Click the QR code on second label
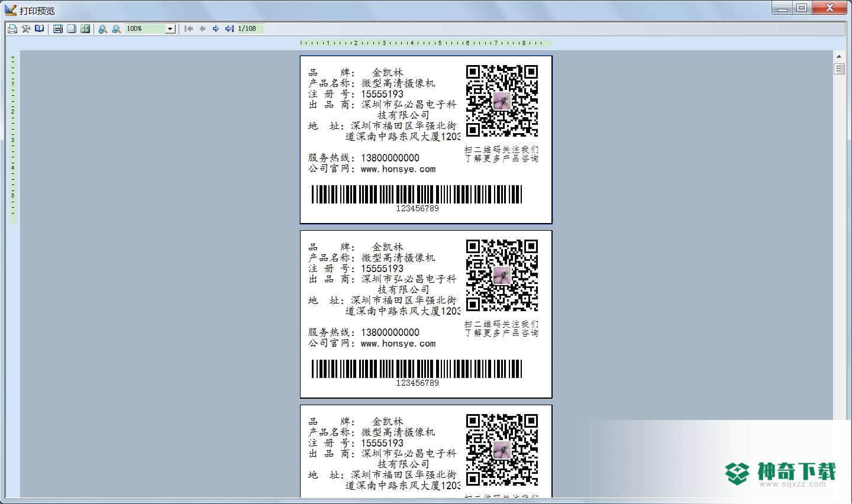The height and width of the screenshot is (504, 852). (502, 275)
